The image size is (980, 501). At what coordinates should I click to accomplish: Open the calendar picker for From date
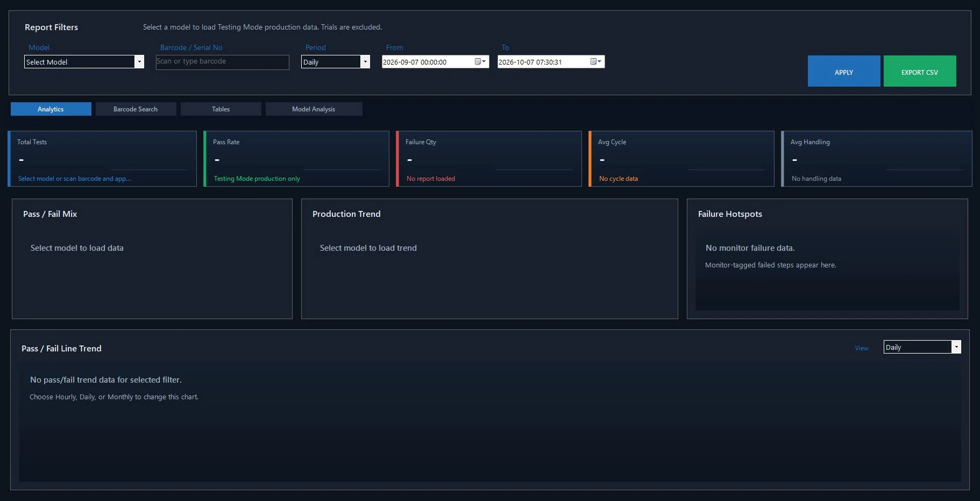(480, 62)
